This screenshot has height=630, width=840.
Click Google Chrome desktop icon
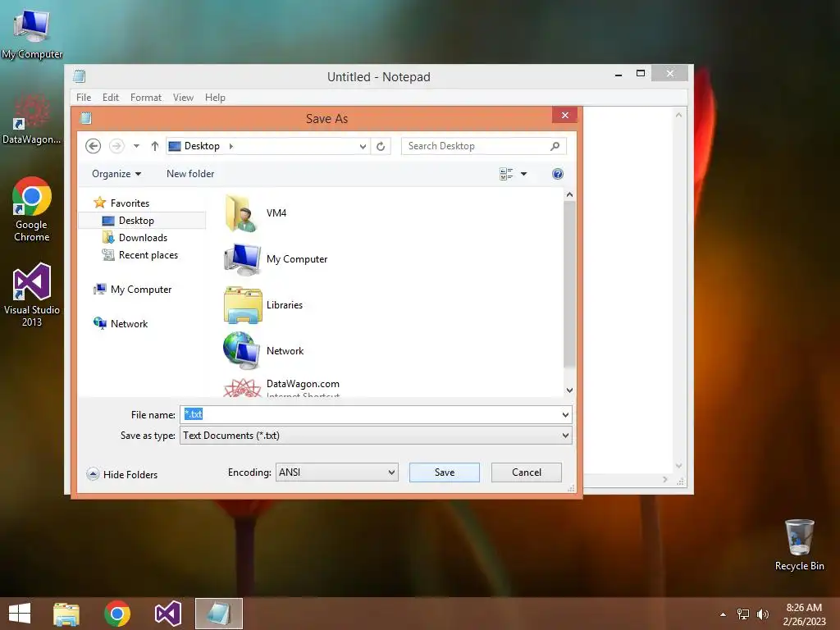32,210
